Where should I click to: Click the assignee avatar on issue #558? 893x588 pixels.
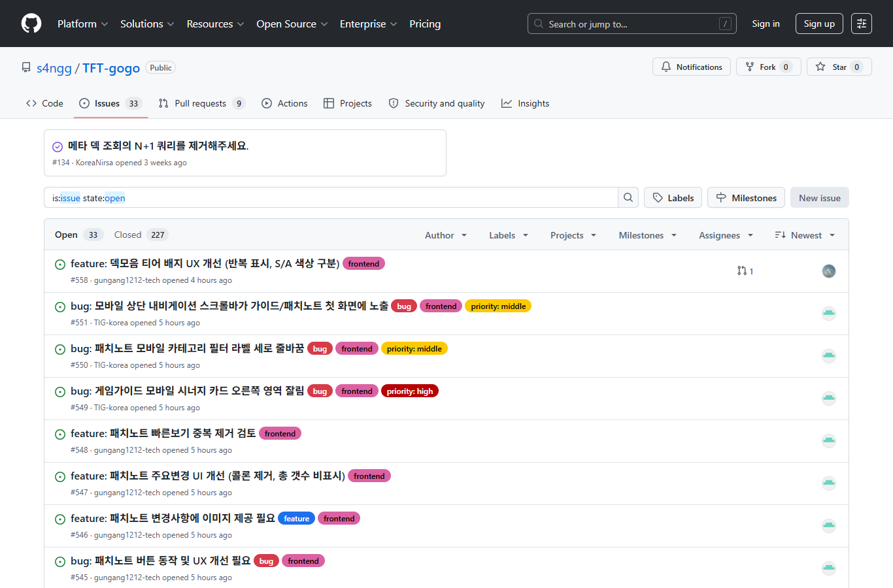click(x=829, y=271)
